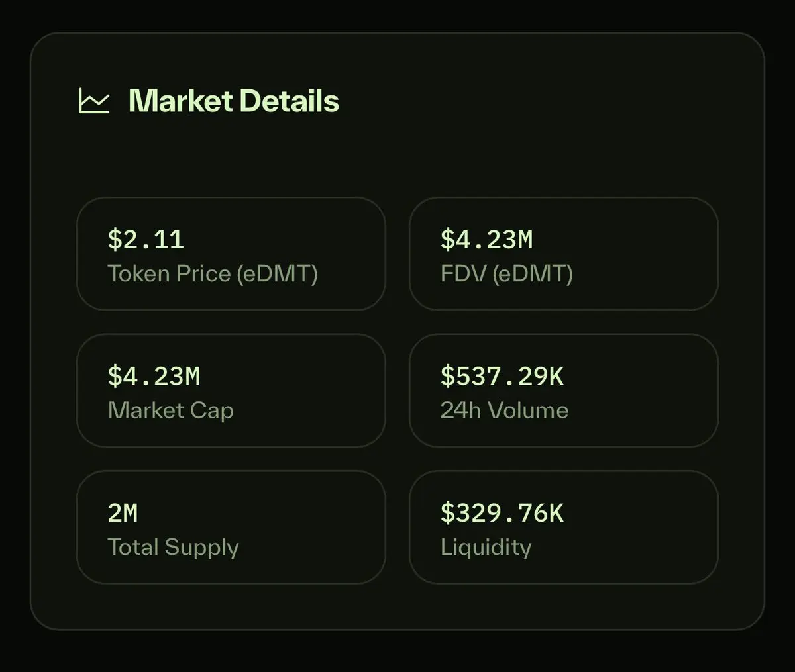The height and width of the screenshot is (672, 795).
Task: Click the $537.29K volume value
Action: coord(502,376)
